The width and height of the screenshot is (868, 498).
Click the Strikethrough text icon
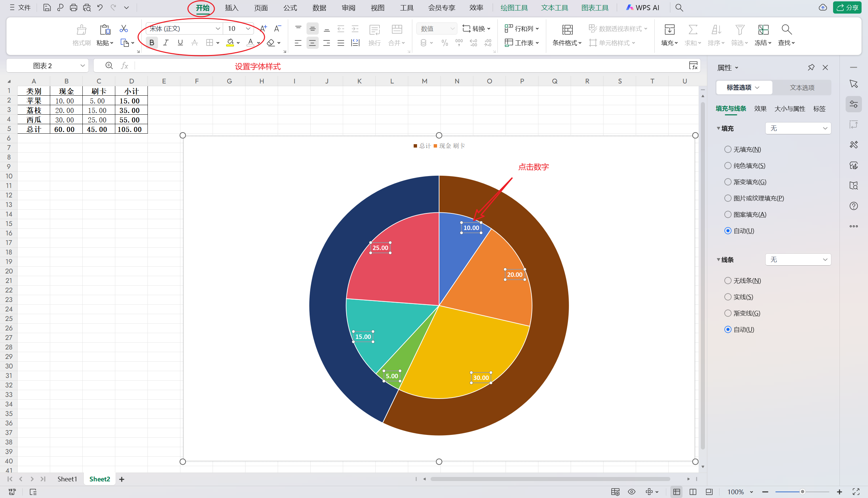(195, 43)
